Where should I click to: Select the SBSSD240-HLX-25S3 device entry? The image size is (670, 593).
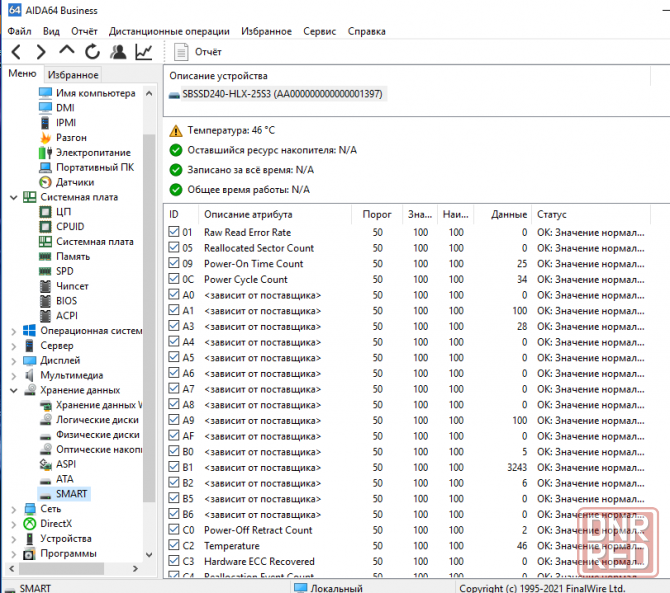275,94
